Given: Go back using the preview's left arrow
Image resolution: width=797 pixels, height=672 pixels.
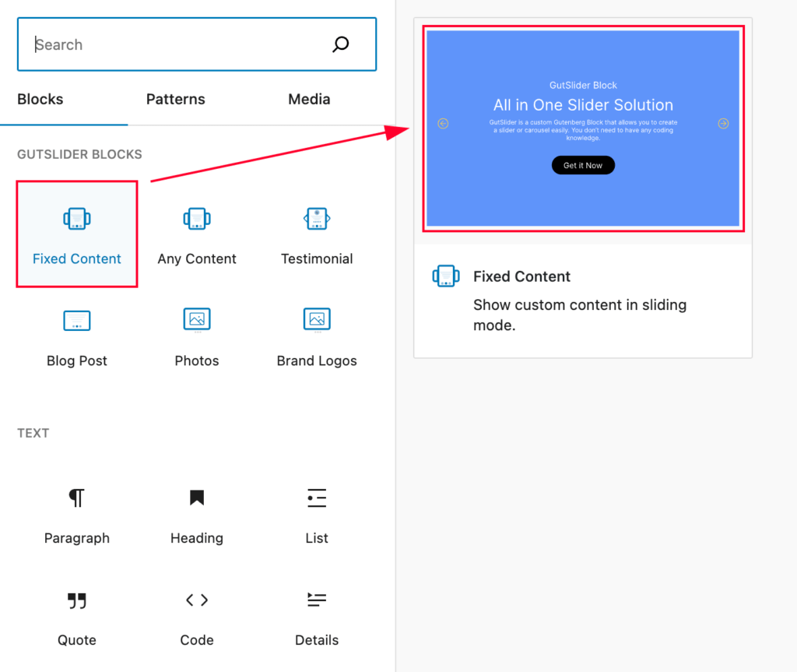Looking at the screenshot, I should [443, 123].
